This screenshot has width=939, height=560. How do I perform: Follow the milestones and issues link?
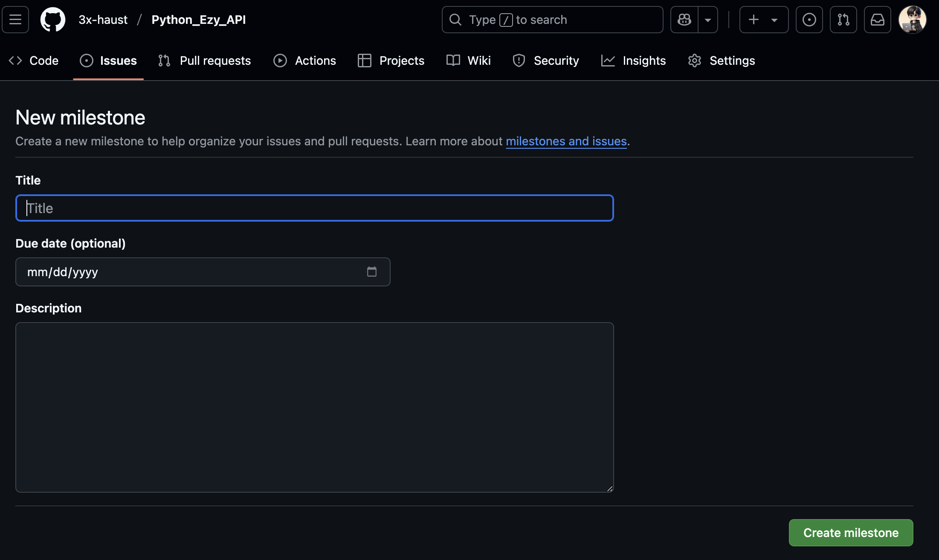coord(566,141)
